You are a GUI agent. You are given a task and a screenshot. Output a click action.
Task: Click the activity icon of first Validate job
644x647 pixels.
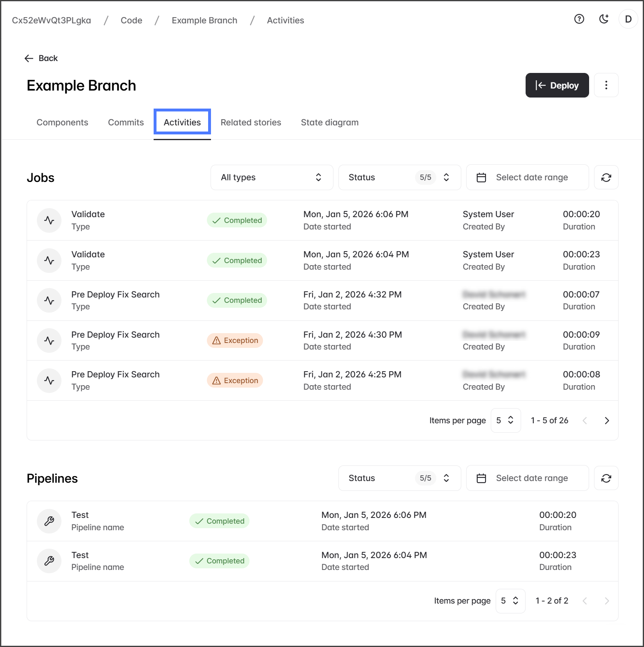pyautogui.click(x=49, y=220)
